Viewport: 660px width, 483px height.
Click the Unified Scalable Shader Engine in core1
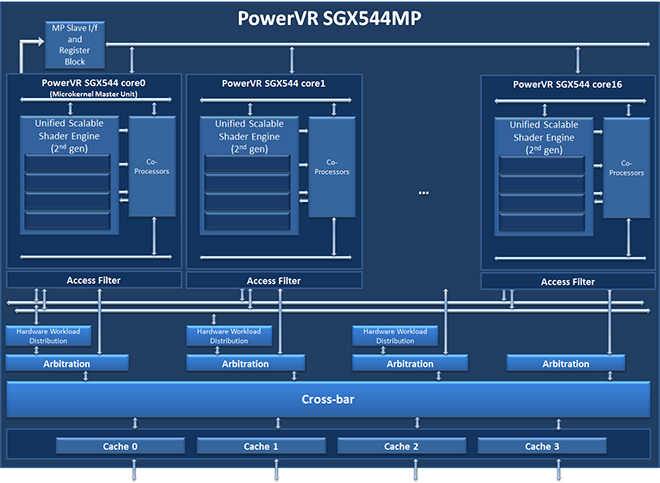click(x=249, y=176)
